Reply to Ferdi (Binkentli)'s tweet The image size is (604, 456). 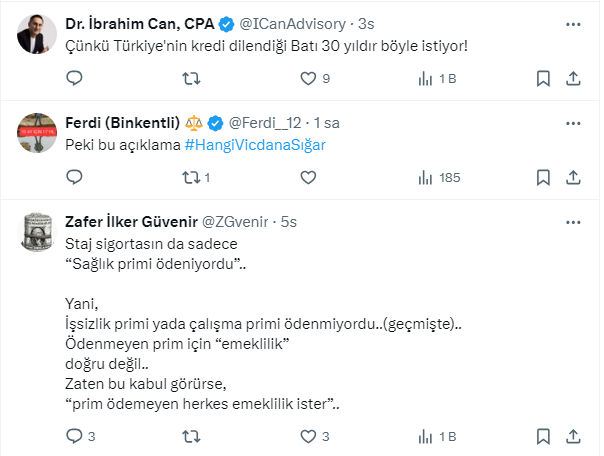[x=74, y=177]
